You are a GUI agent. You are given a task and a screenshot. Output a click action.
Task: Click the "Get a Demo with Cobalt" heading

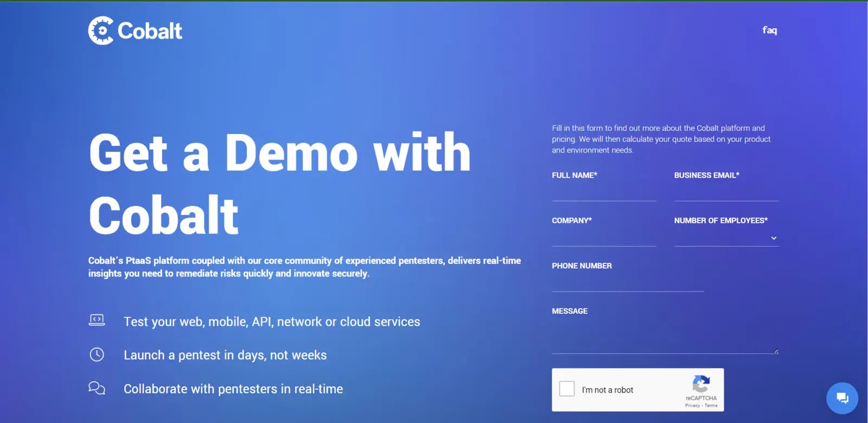(x=280, y=184)
